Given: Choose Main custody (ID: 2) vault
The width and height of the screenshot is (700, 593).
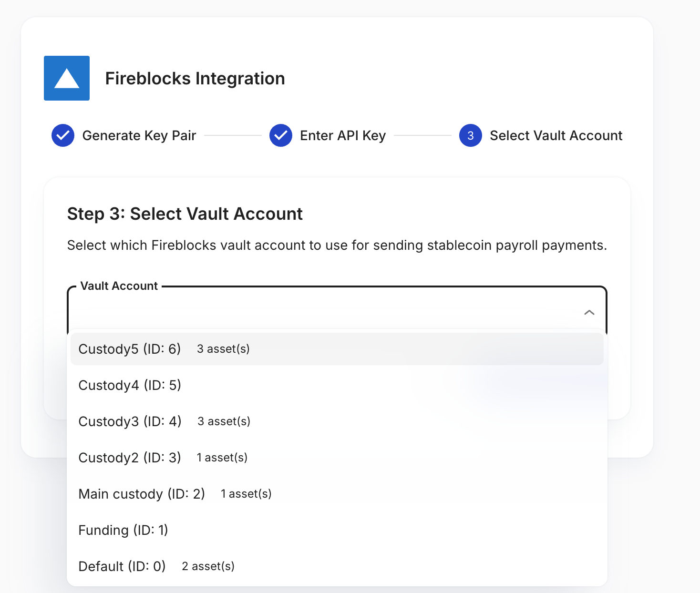Looking at the screenshot, I should click(337, 494).
